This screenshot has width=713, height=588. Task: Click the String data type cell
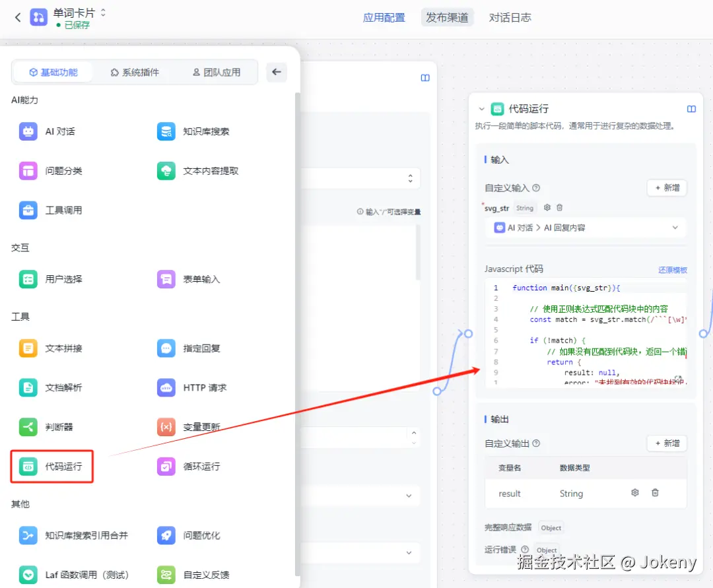pos(571,494)
